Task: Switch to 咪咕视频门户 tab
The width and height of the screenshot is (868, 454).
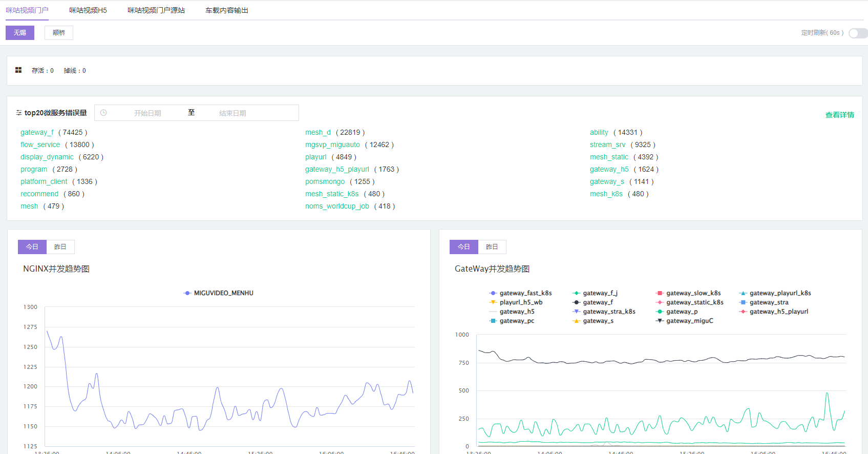Action: coord(27,10)
